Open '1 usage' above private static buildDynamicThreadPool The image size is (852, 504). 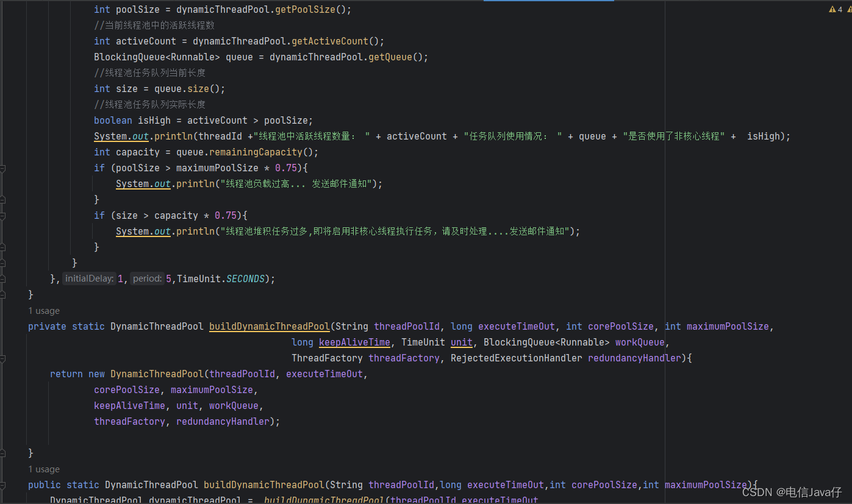[x=44, y=311]
